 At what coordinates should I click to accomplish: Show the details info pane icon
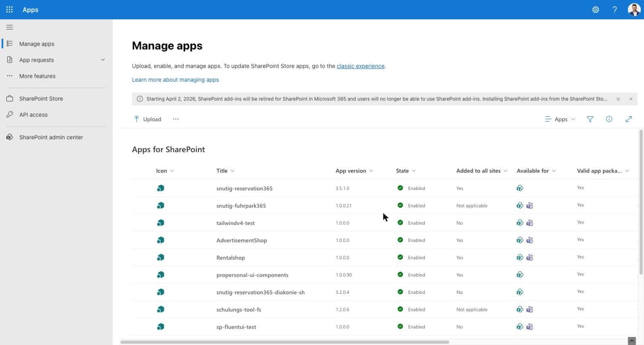click(x=609, y=119)
